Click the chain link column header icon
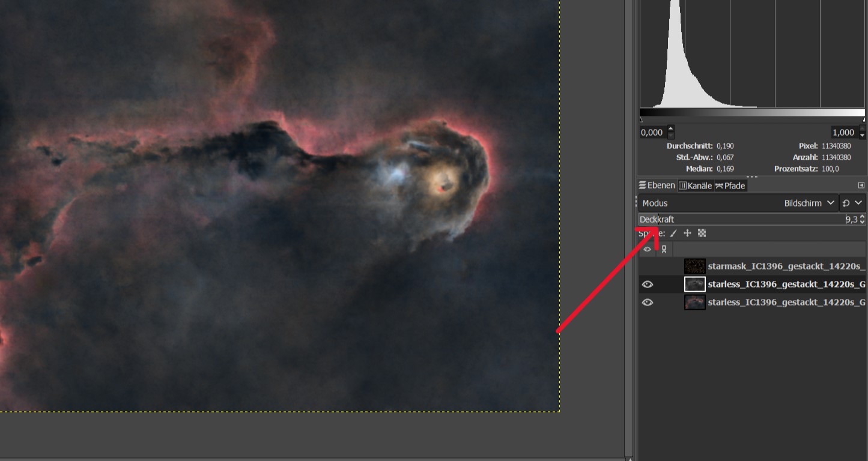 664,249
